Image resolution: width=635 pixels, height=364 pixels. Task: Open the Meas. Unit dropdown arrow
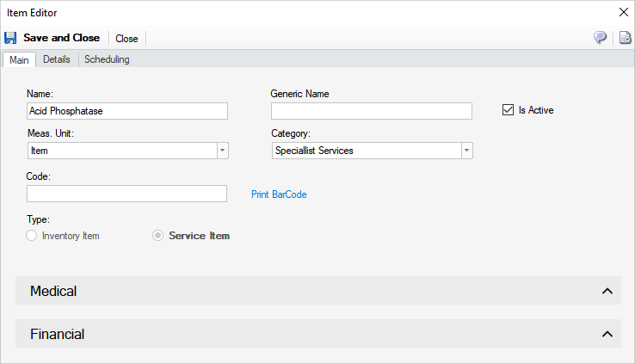[222, 151]
